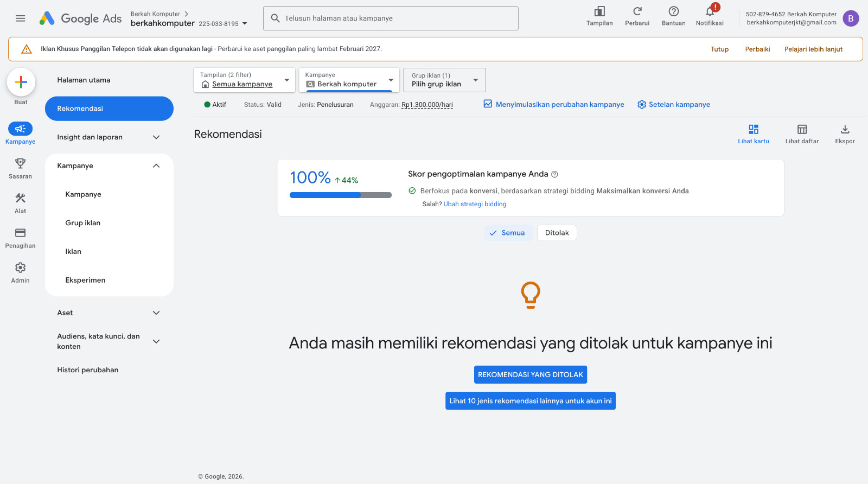Screen dimensions: 868x484
Task: Click the warning triangle in the banner
Action: [26, 49]
